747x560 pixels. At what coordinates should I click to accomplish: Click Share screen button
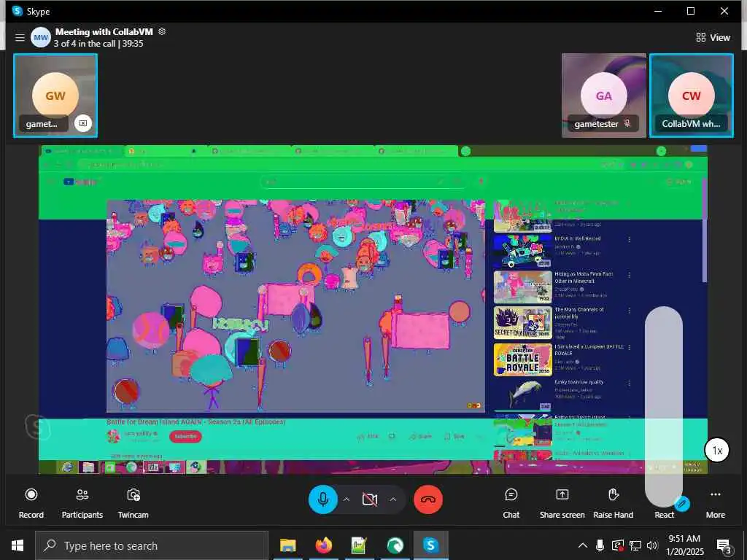[562, 503]
